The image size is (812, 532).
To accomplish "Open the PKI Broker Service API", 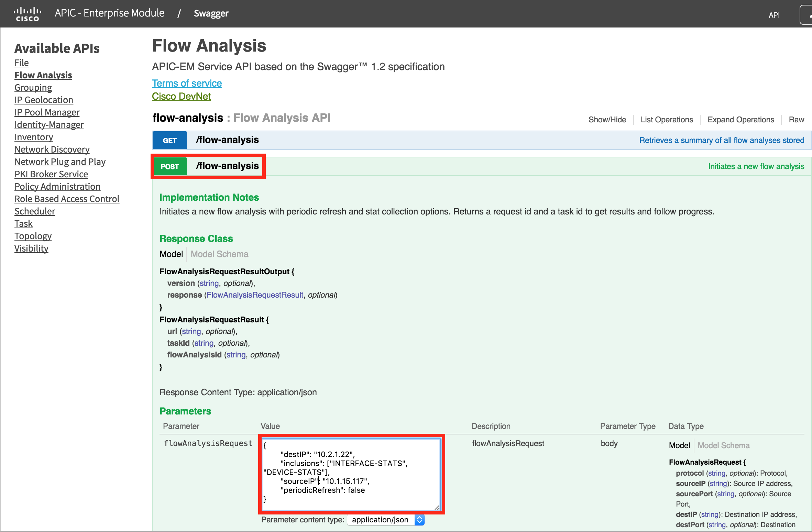I will point(51,174).
